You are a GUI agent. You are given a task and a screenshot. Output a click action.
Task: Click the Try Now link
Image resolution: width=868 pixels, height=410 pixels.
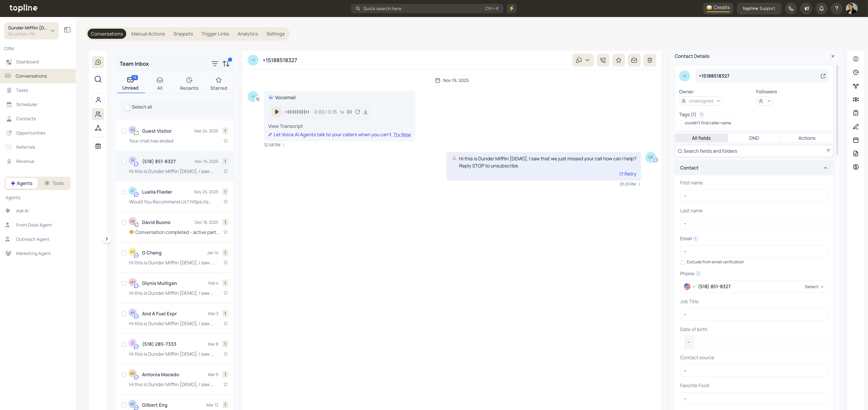click(x=402, y=135)
